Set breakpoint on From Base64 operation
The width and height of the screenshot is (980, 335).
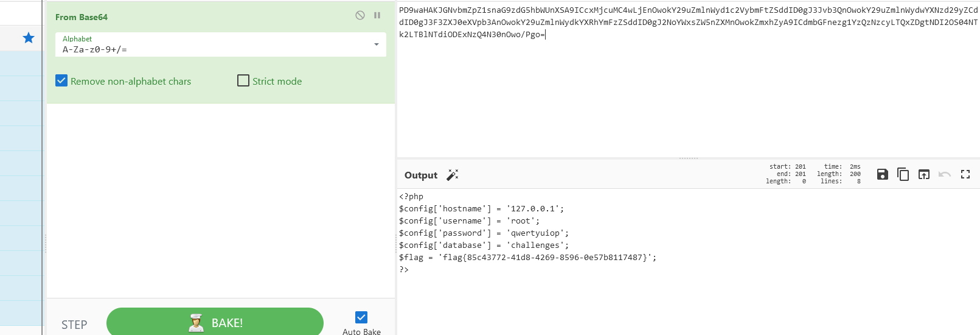[377, 15]
